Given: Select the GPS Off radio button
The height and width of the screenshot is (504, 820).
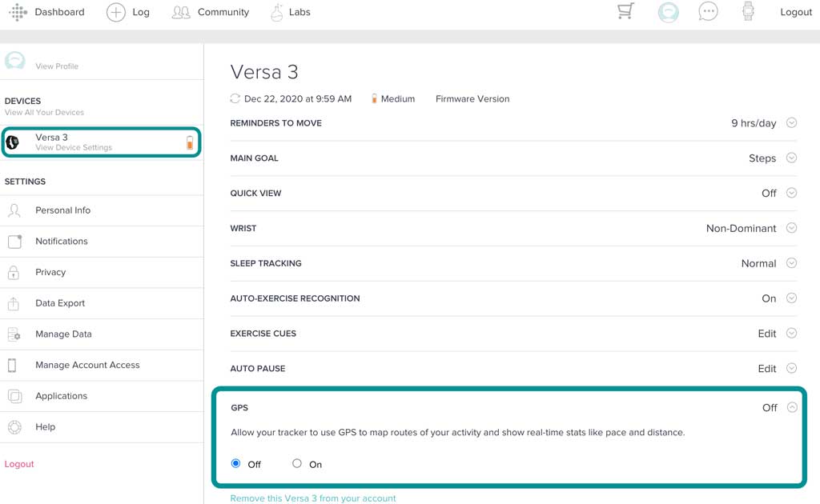Looking at the screenshot, I should coord(236,463).
